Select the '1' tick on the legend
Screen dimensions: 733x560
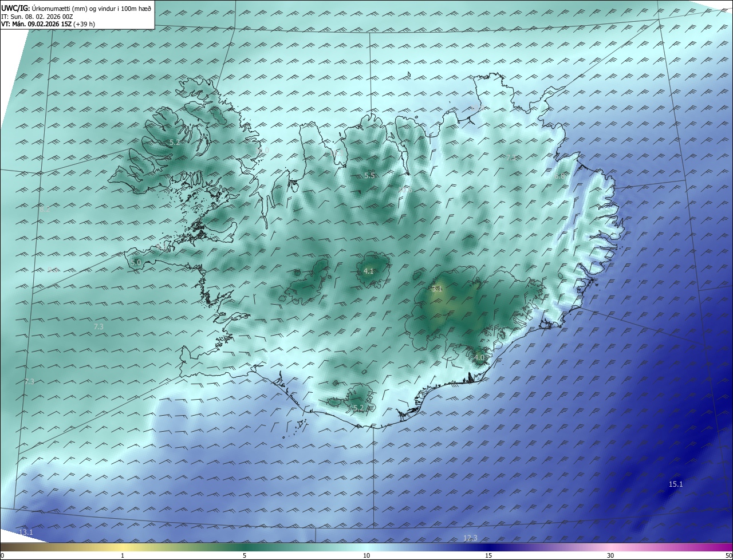[x=123, y=556]
